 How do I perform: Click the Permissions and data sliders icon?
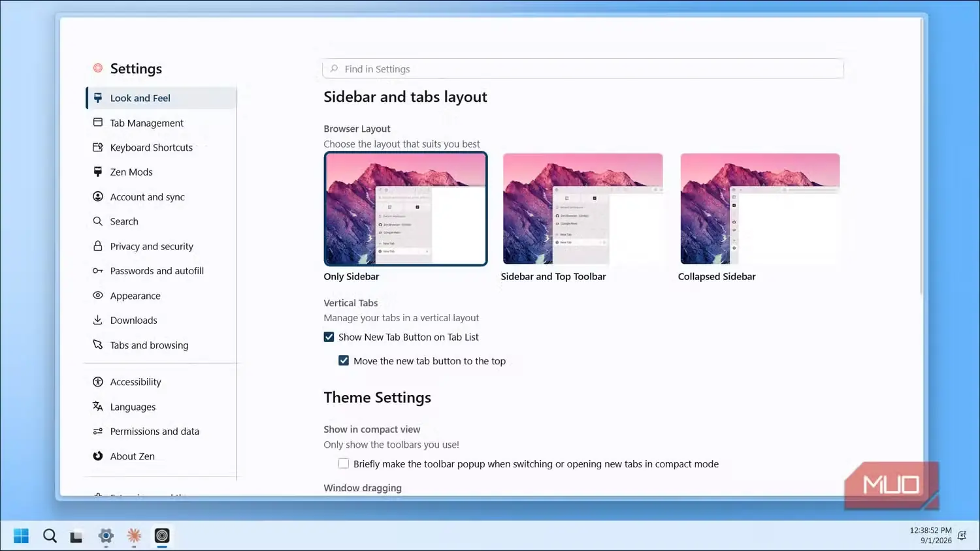[98, 432]
